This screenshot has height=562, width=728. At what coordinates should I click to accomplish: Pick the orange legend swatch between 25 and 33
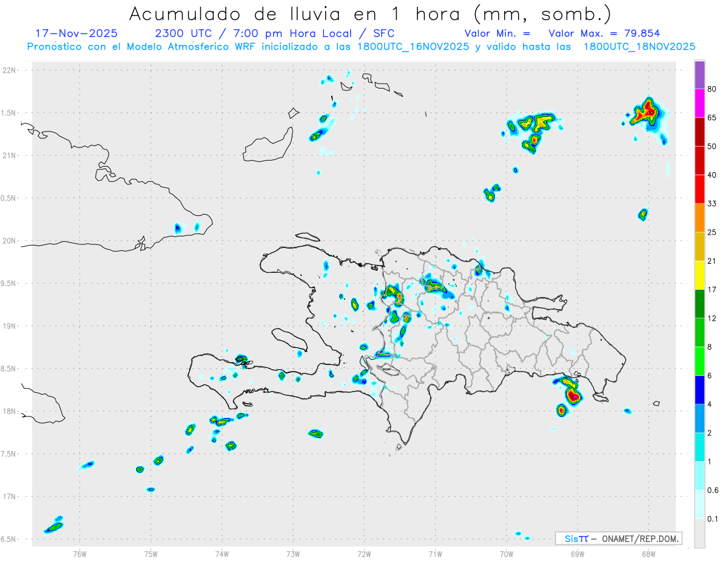699,218
